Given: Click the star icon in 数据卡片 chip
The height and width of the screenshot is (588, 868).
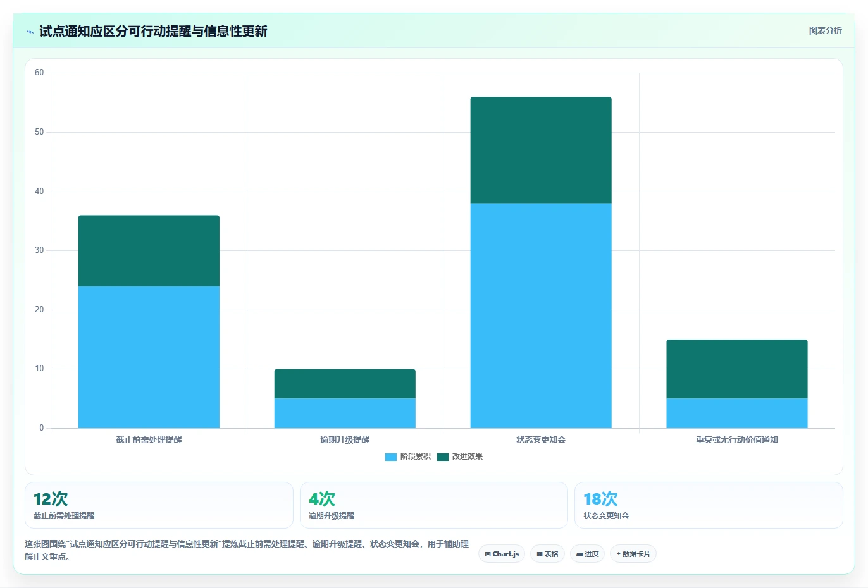Looking at the screenshot, I should coord(618,554).
